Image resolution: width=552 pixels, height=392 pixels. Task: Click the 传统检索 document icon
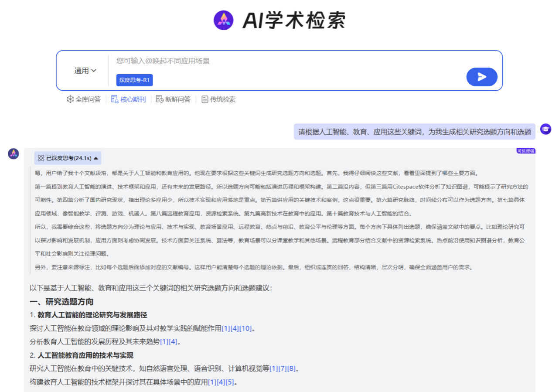[x=204, y=99]
